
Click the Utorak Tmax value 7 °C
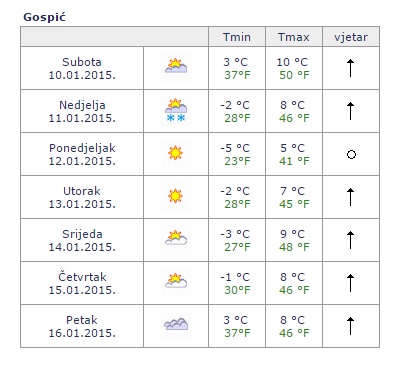coord(292,191)
